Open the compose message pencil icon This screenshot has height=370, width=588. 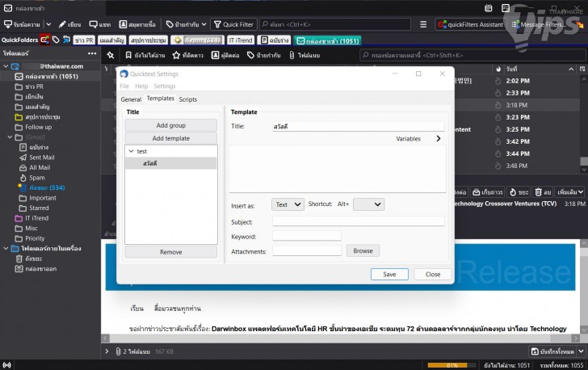(x=62, y=24)
